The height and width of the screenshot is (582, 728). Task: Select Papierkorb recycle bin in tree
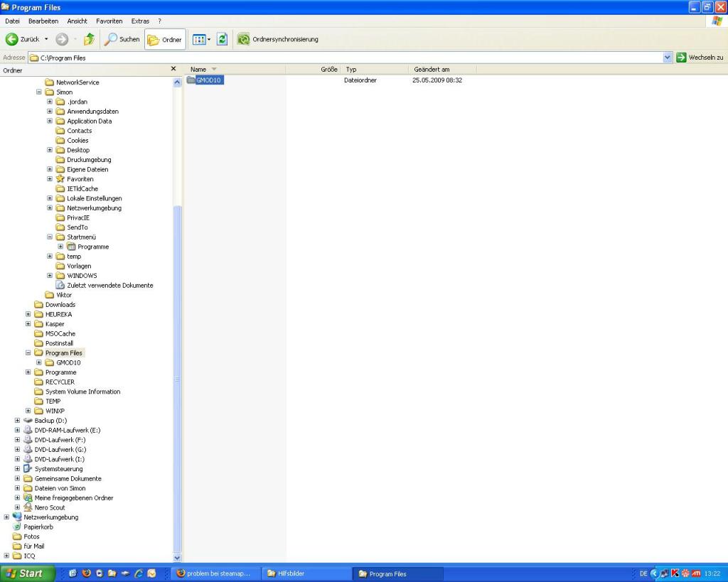38,527
